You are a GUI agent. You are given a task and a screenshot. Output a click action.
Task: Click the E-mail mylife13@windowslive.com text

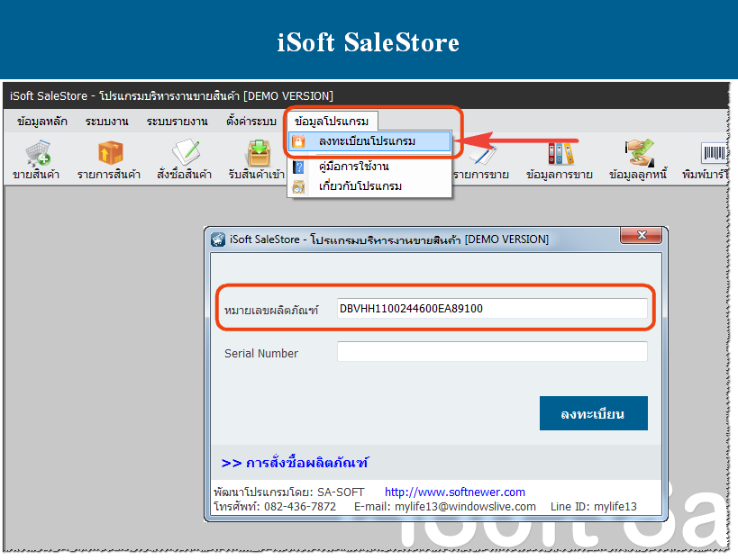(445, 506)
